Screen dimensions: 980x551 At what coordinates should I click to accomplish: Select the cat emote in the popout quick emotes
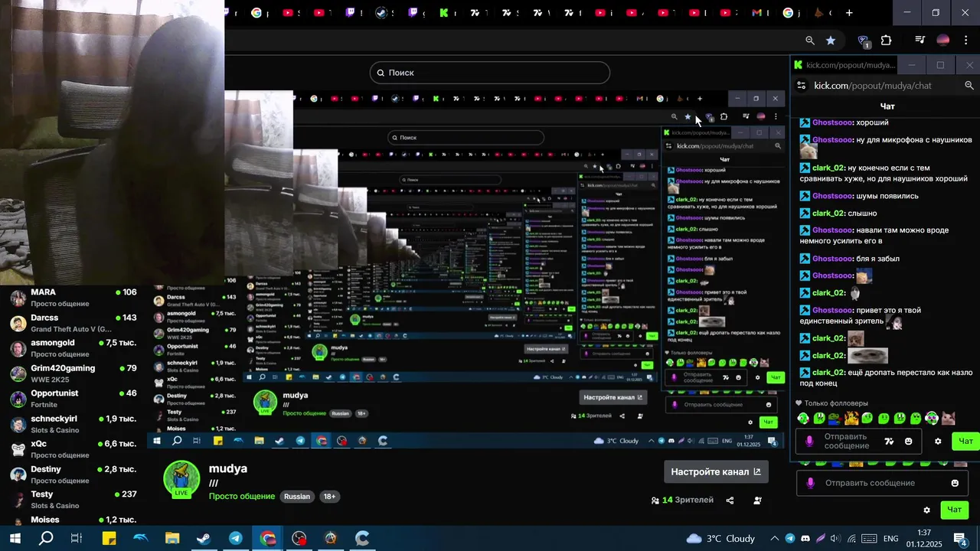click(x=949, y=419)
